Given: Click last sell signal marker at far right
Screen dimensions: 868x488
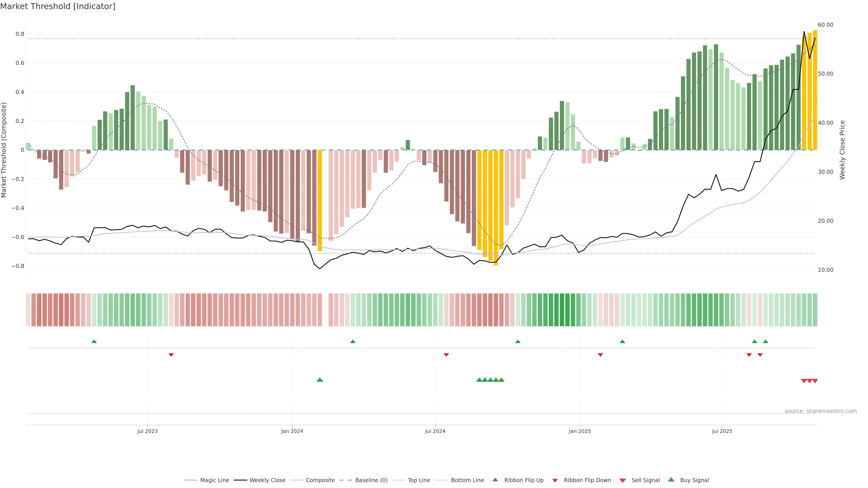Looking at the screenshot, I should (x=815, y=381).
